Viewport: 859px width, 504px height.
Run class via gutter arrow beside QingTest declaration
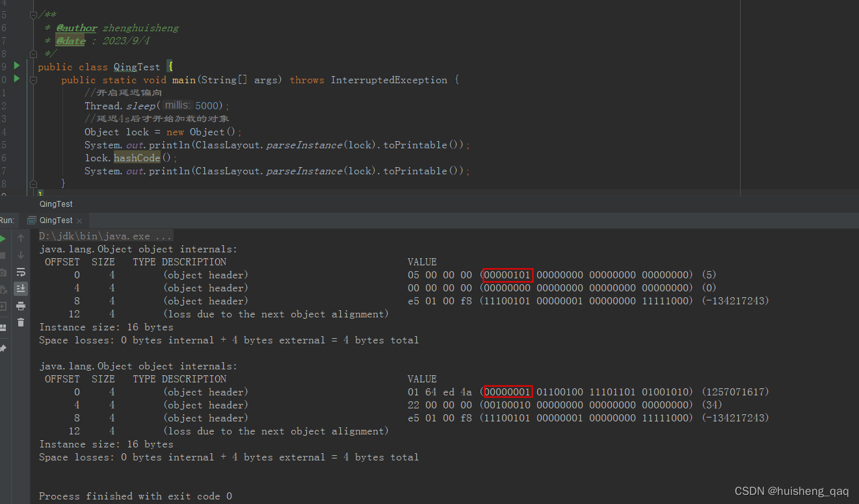(x=16, y=66)
